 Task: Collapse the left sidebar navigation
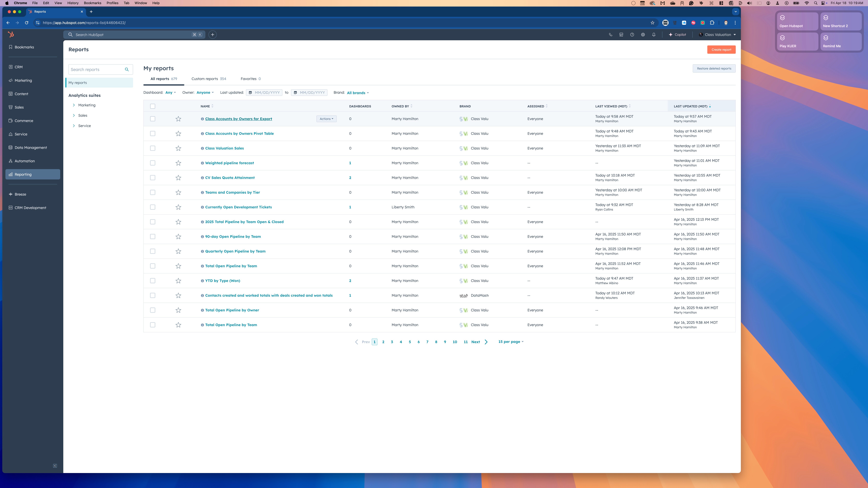55,466
